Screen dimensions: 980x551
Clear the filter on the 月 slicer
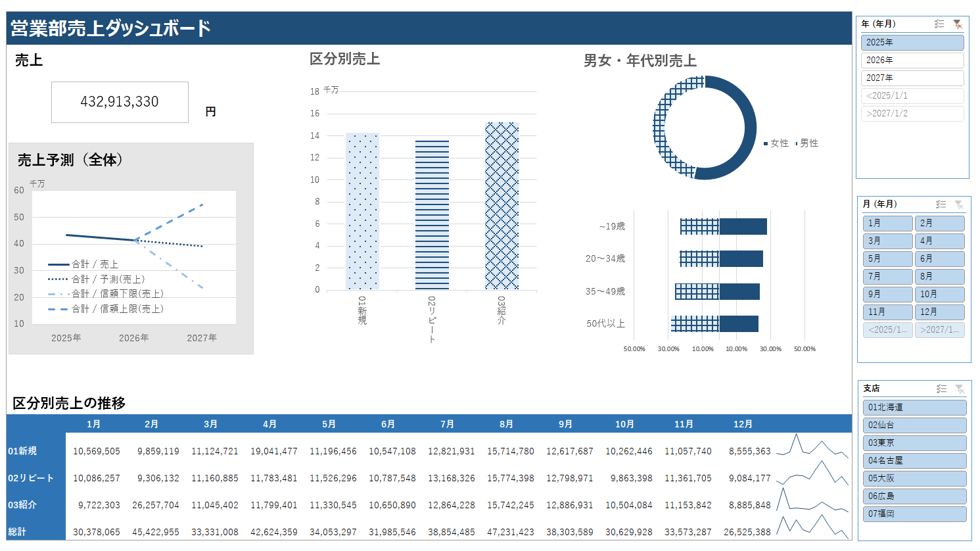960,204
